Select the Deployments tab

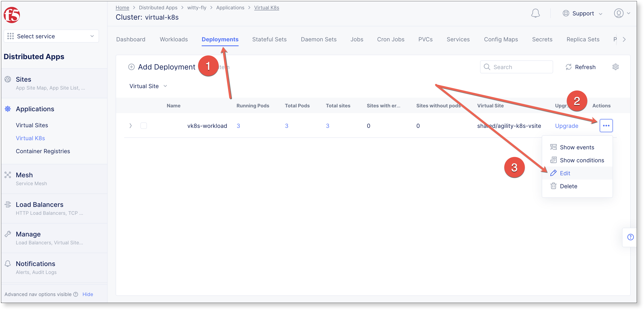[x=220, y=40]
